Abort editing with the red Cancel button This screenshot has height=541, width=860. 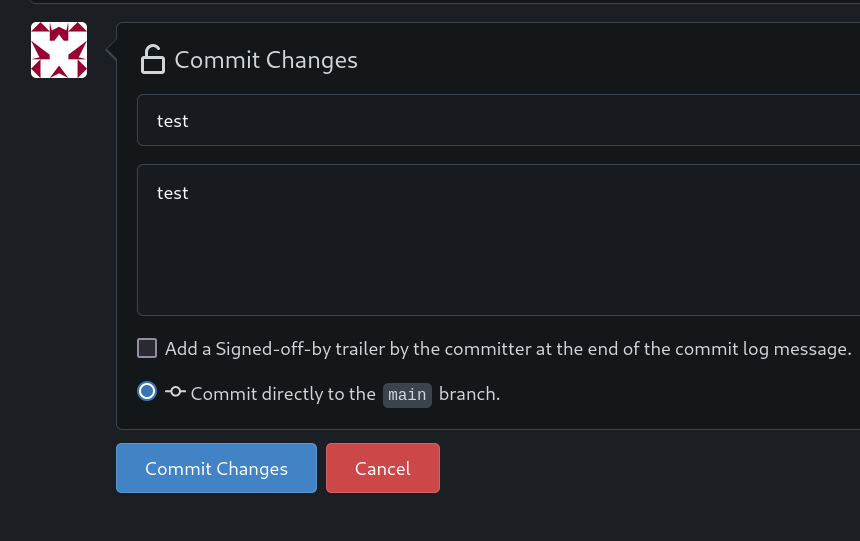click(383, 468)
